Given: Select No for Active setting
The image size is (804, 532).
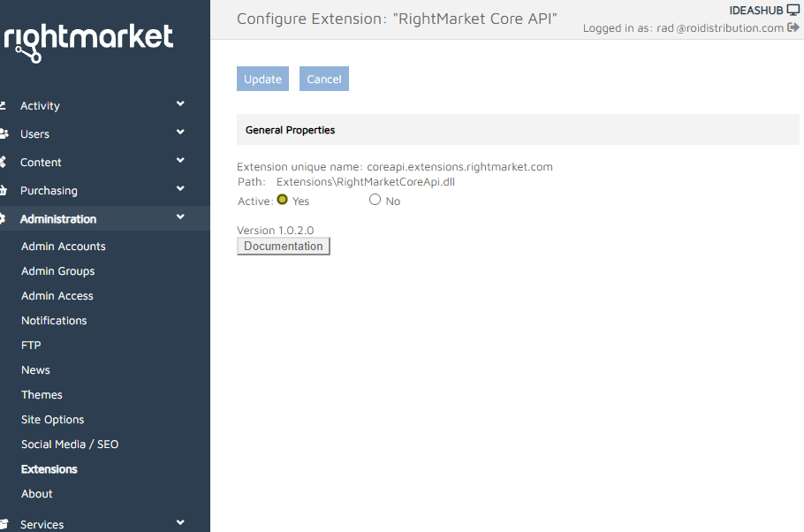Looking at the screenshot, I should click(375, 199).
